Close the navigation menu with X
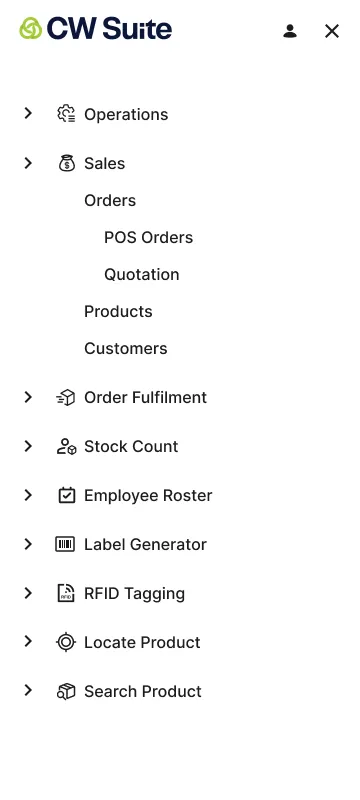Viewport: 360px width, 800px height. tap(332, 31)
